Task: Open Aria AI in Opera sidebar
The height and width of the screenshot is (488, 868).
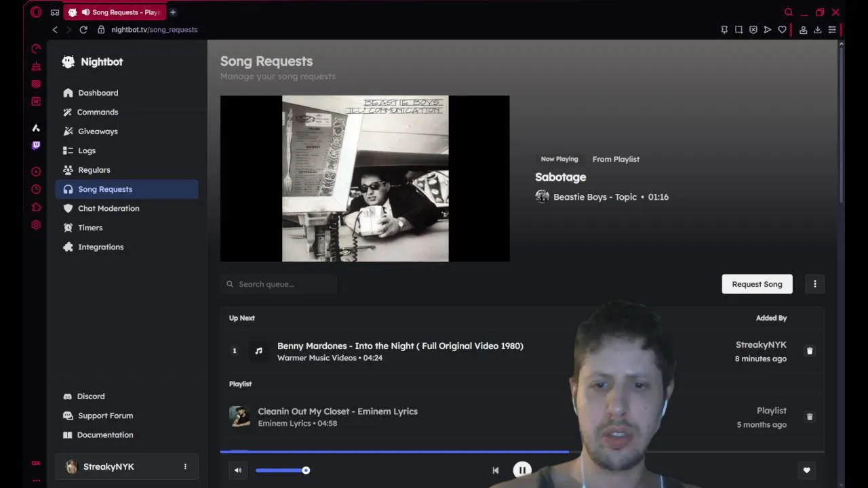Action: pyautogui.click(x=36, y=127)
